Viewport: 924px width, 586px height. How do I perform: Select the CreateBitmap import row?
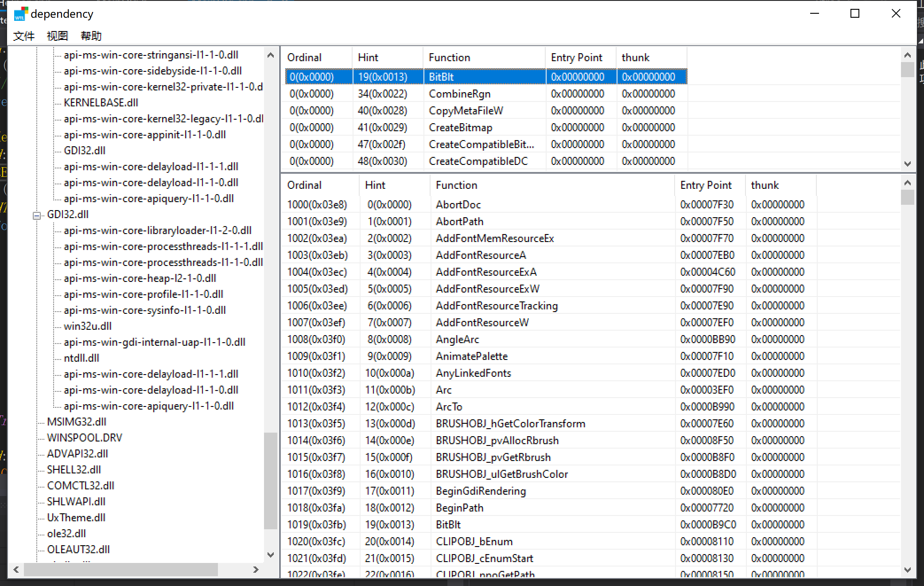pos(460,128)
